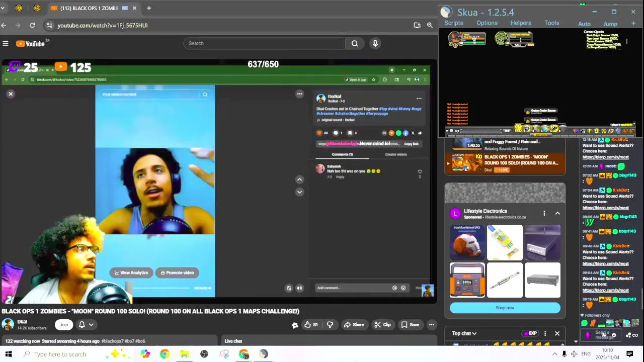Like the video with thumbs up
644x362 pixels.
pos(311,325)
